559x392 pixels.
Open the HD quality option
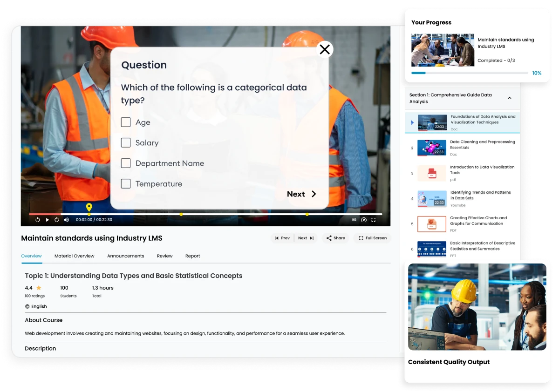click(x=354, y=219)
